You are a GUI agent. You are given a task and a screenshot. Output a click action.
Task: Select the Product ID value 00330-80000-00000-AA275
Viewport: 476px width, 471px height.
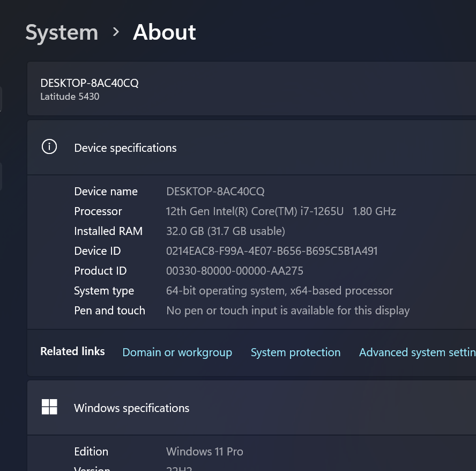[x=235, y=271]
